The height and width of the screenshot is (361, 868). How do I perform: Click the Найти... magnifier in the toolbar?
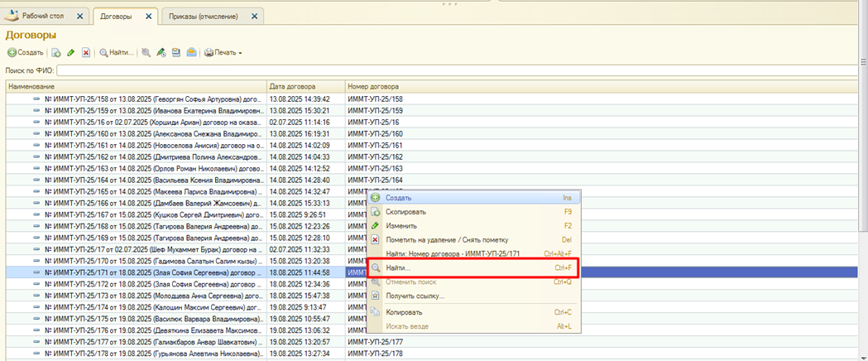click(x=117, y=52)
